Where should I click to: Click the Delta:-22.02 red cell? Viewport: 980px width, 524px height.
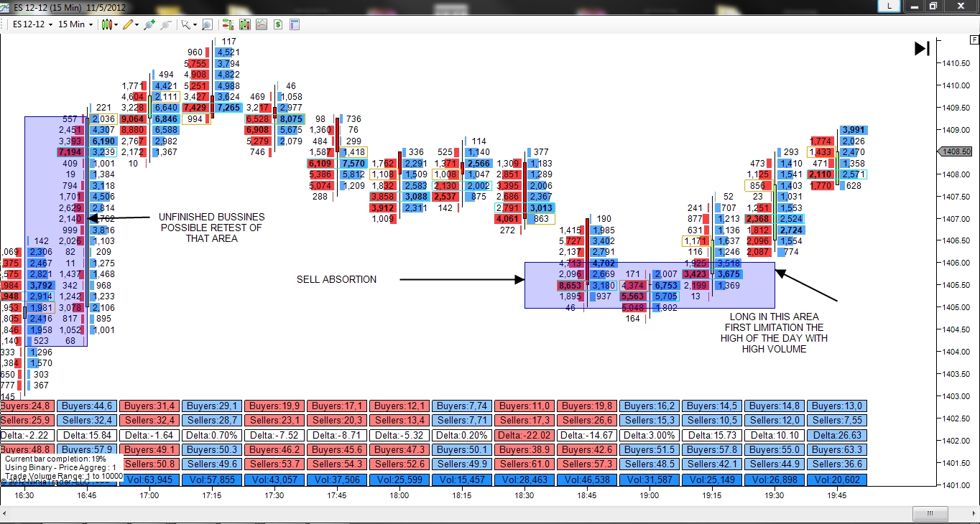(523, 435)
